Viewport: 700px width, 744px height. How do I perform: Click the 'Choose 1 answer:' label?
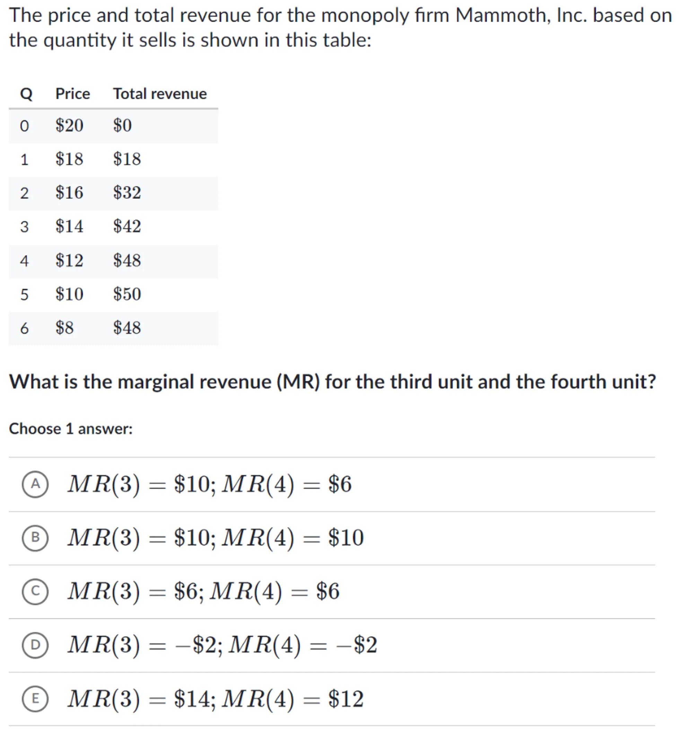(71, 429)
